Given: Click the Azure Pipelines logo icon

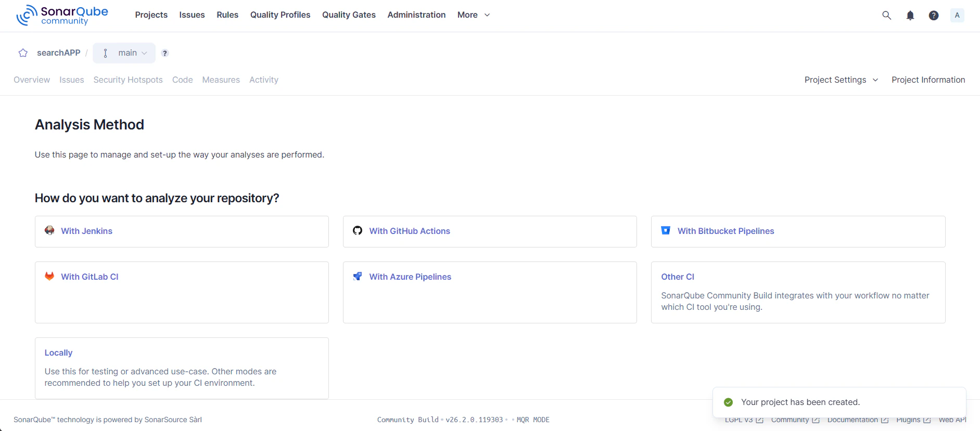Looking at the screenshot, I should click(358, 276).
